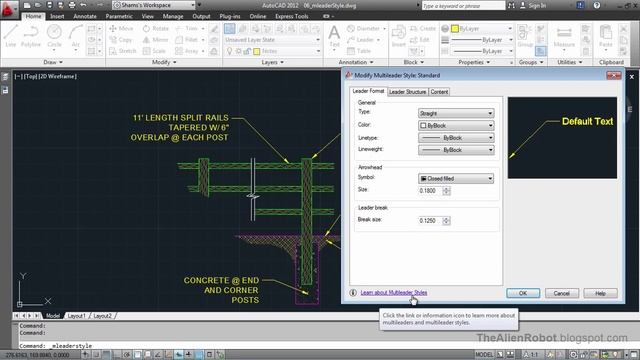Image resolution: width=640 pixels, height=360 pixels.
Task: Click the Text annotation tool
Action: 334,36
